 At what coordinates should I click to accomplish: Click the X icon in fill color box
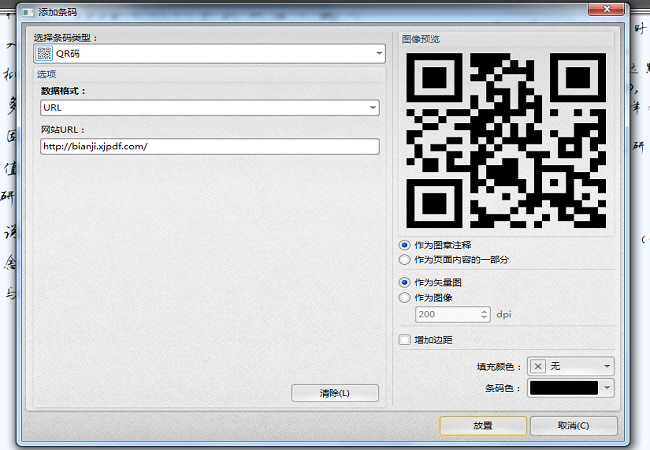[538, 366]
